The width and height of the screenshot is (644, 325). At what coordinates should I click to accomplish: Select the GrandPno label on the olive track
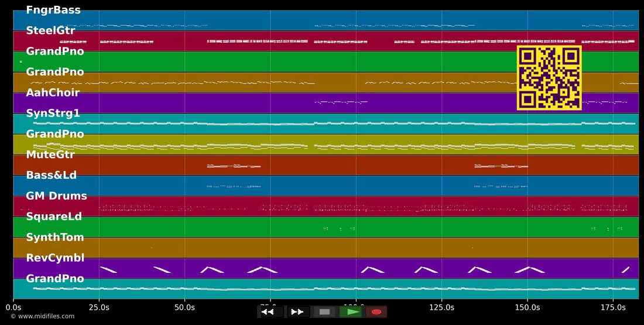click(55, 134)
